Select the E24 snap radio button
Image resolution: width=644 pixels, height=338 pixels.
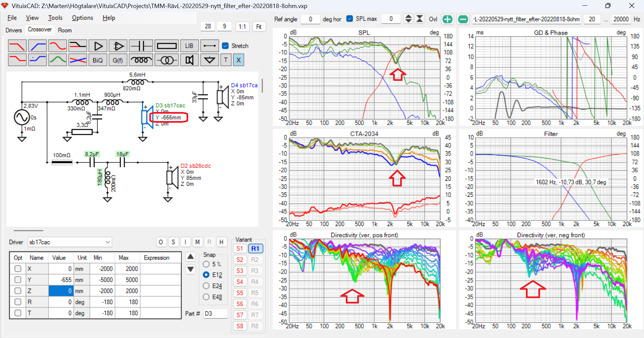206,286
